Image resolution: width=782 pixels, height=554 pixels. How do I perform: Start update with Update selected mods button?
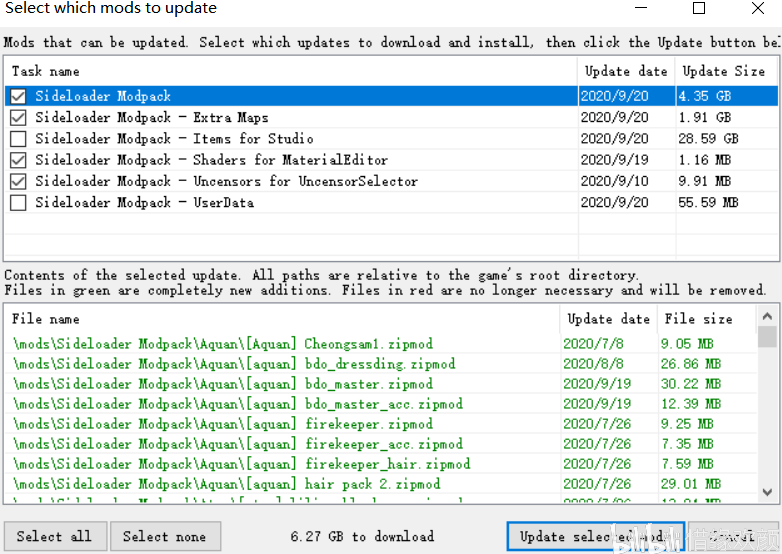595,537
